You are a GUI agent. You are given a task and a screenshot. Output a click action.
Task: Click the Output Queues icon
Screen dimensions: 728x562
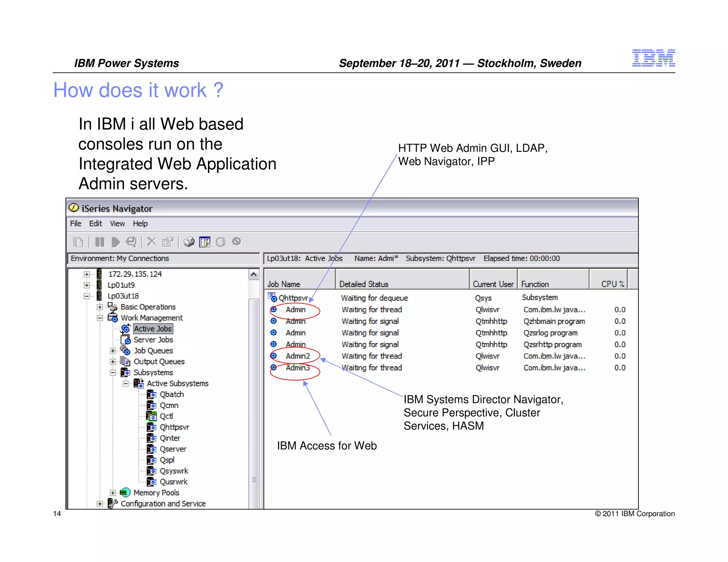[125, 361]
